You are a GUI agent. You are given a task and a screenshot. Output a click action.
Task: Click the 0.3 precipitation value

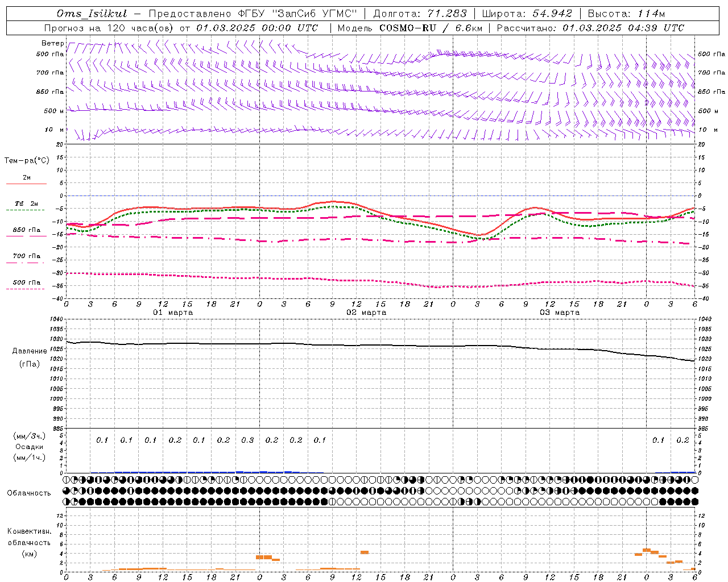click(247, 440)
